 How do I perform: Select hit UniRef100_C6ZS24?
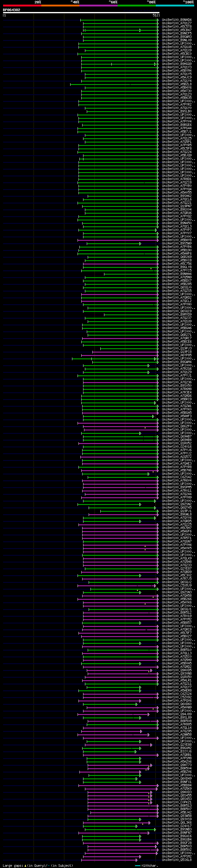point(177,694)
